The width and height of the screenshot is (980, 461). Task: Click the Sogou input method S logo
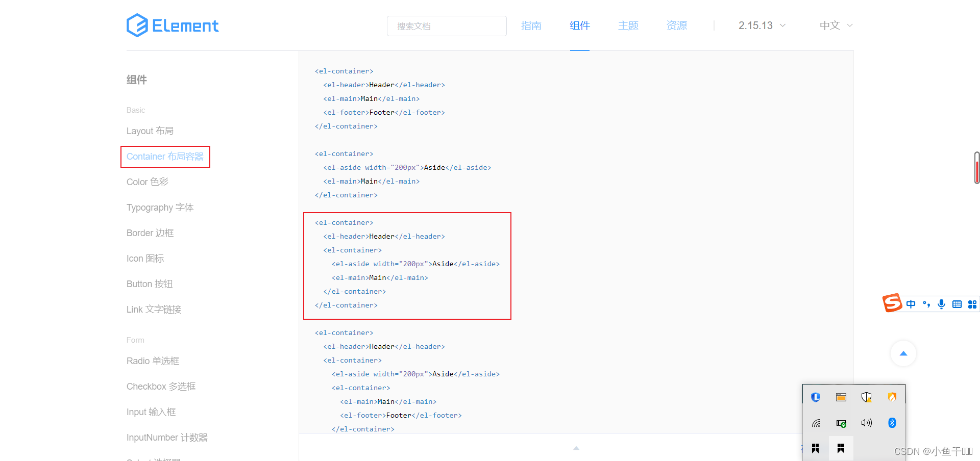pos(892,303)
